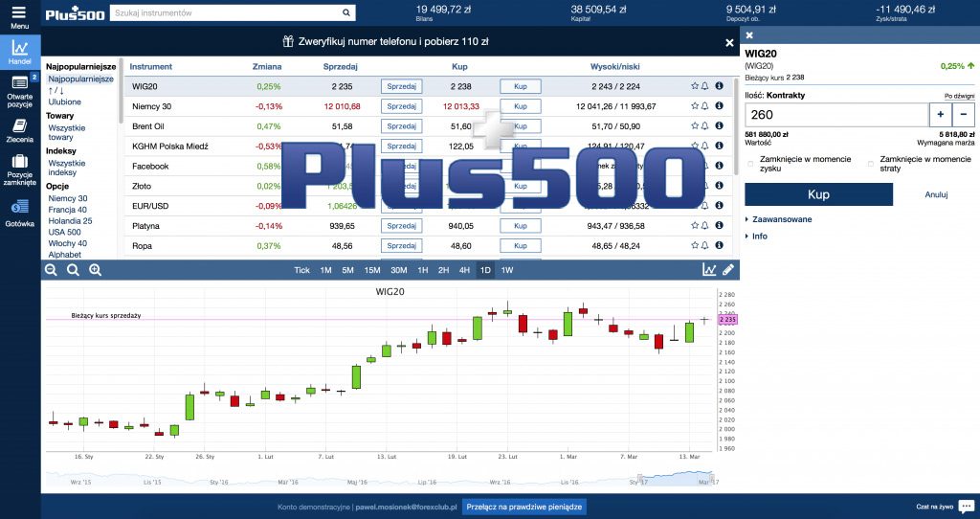
Task: Open the Gotówka cash icon
Action: [19, 212]
